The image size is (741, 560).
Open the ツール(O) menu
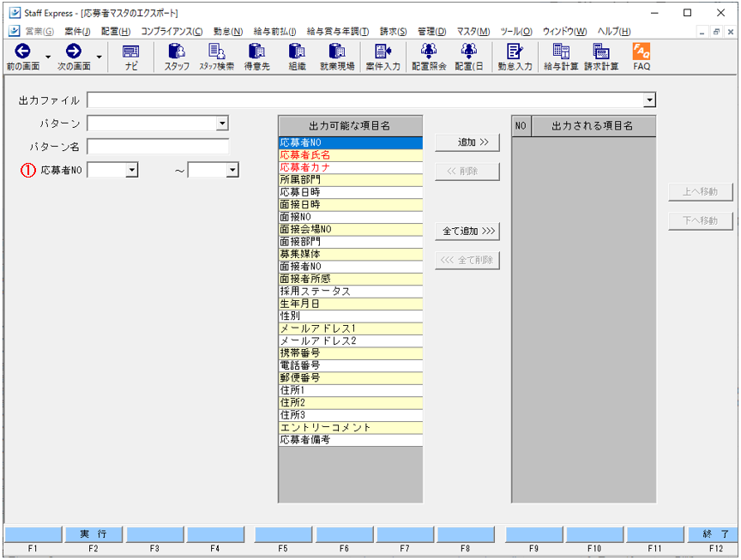(x=516, y=32)
